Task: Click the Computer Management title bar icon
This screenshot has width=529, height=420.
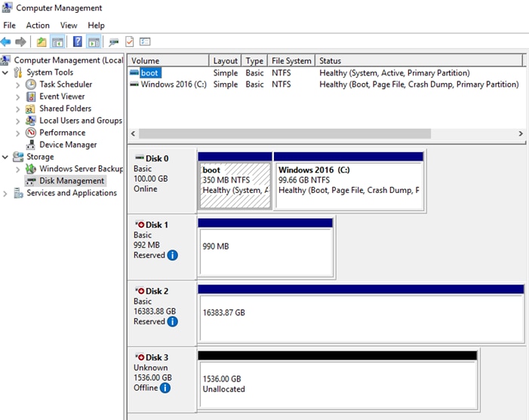Action: (7, 8)
